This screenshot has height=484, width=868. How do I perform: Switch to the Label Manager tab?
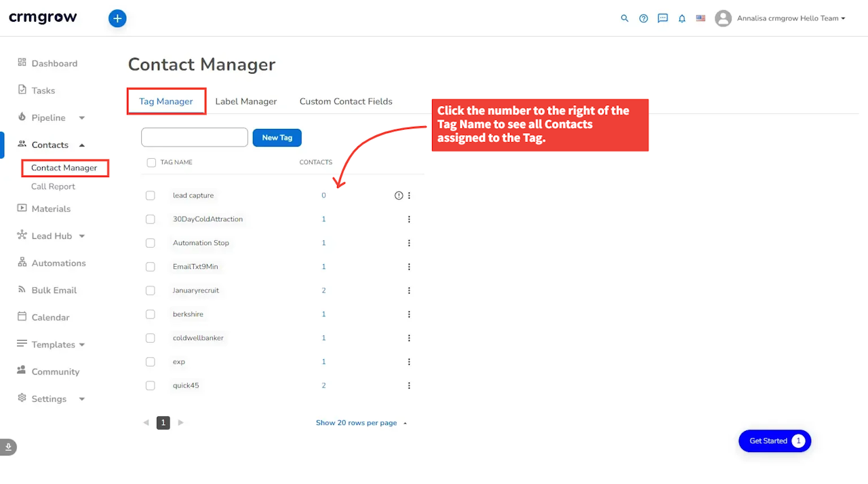[x=245, y=101]
